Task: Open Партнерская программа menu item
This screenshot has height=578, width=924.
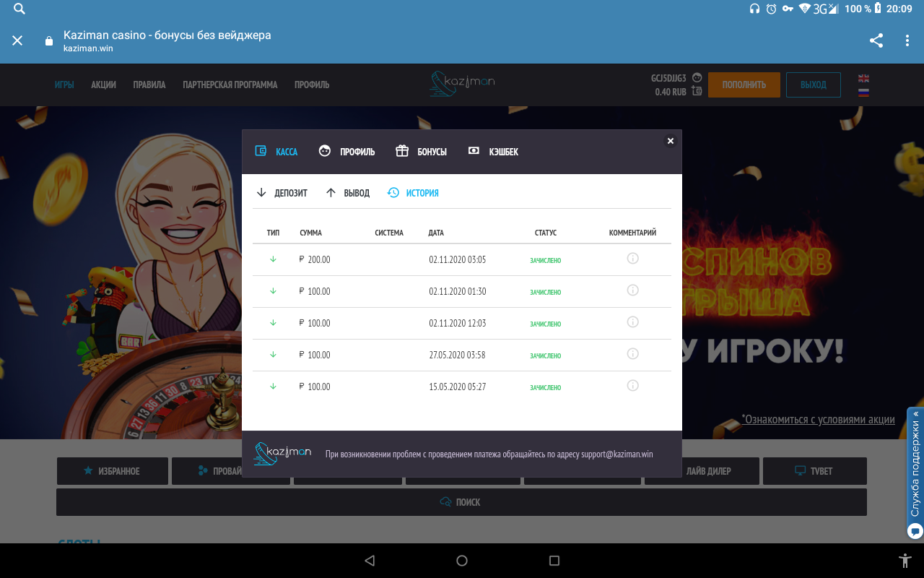Action: pyautogui.click(x=230, y=85)
